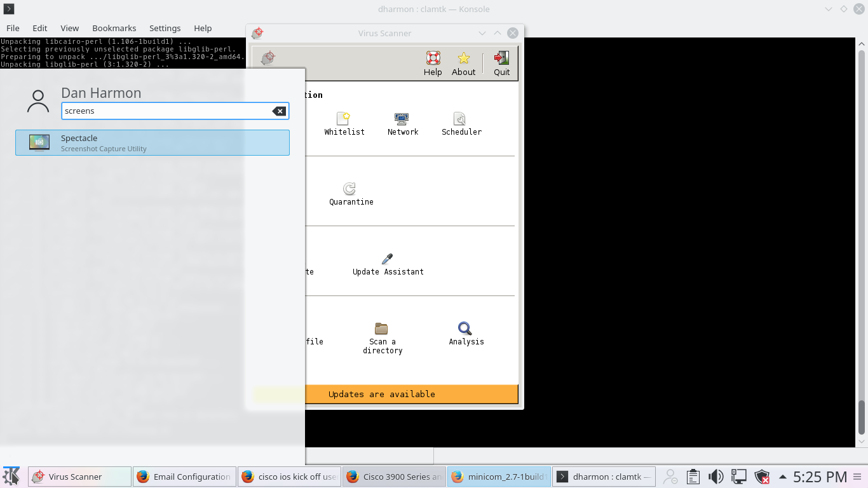Open Konsole Help menu

click(x=203, y=28)
